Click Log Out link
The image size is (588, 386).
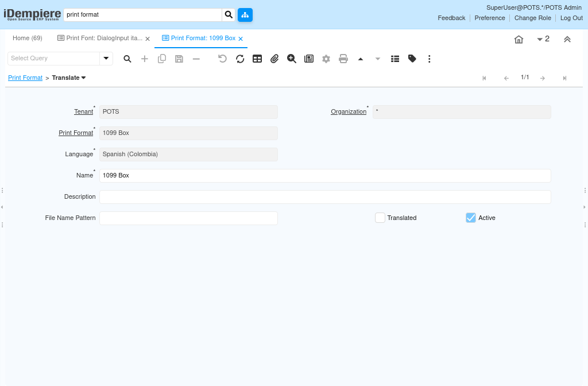571,18
